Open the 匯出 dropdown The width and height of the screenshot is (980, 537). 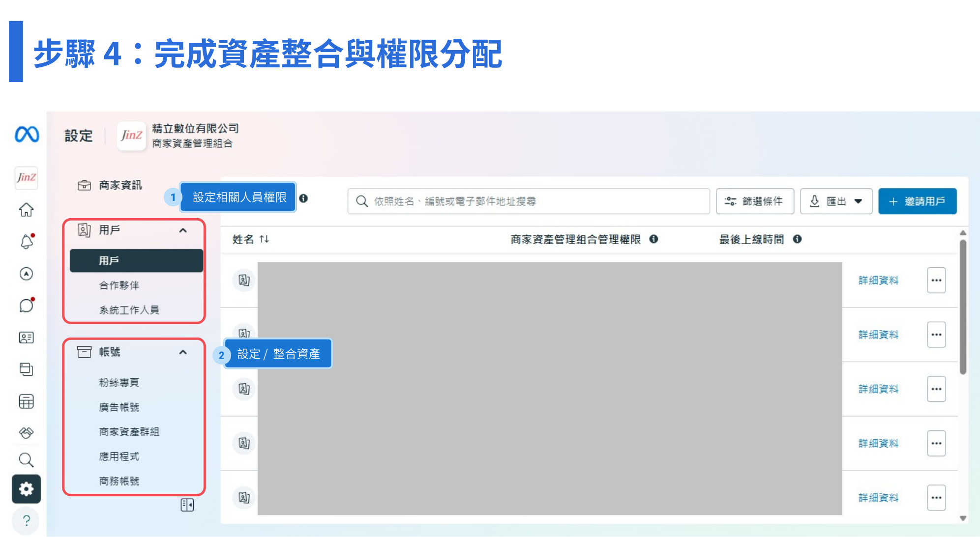[836, 201]
